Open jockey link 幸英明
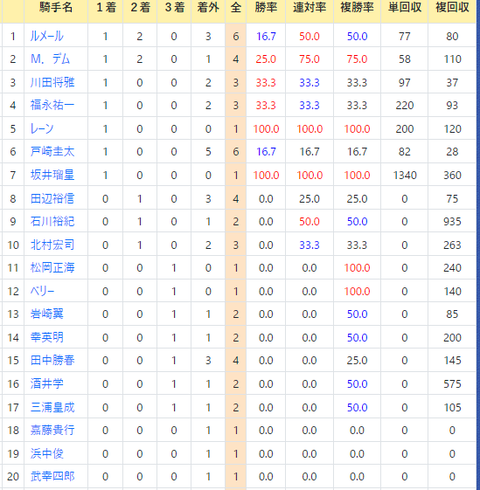 (x=47, y=338)
